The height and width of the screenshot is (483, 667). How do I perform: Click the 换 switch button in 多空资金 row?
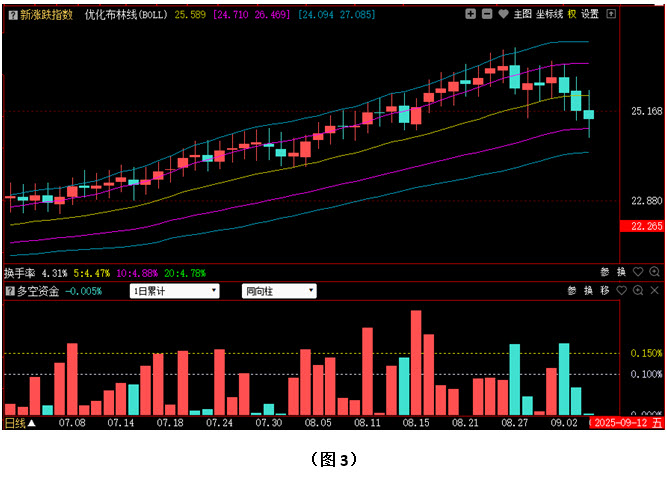click(588, 291)
